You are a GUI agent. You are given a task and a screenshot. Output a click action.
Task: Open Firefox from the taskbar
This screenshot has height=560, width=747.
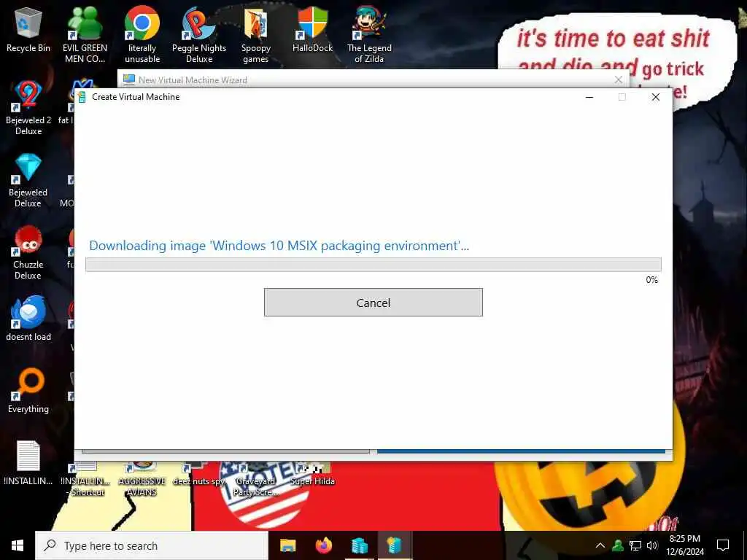click(324, 545)
